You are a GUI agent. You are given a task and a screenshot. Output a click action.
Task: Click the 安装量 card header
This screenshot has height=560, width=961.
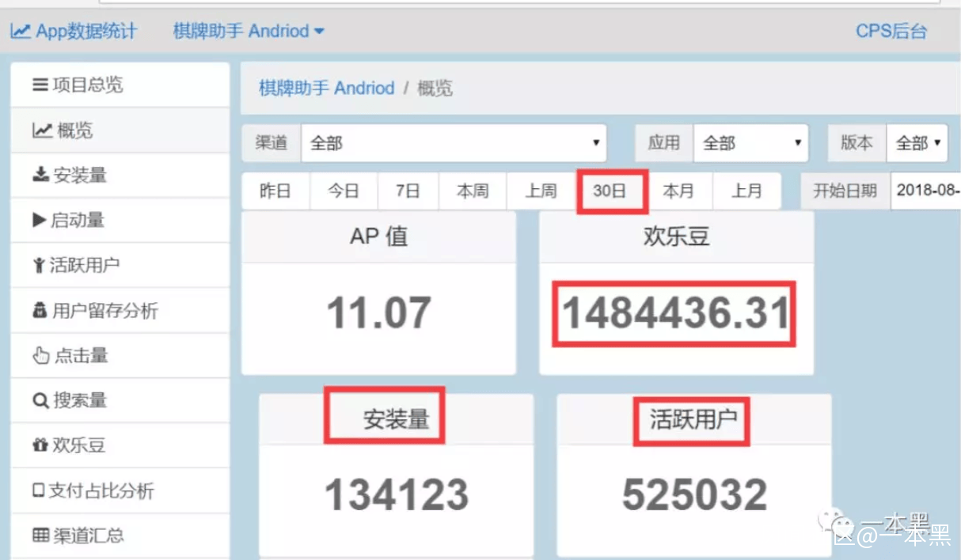point(396,419)
